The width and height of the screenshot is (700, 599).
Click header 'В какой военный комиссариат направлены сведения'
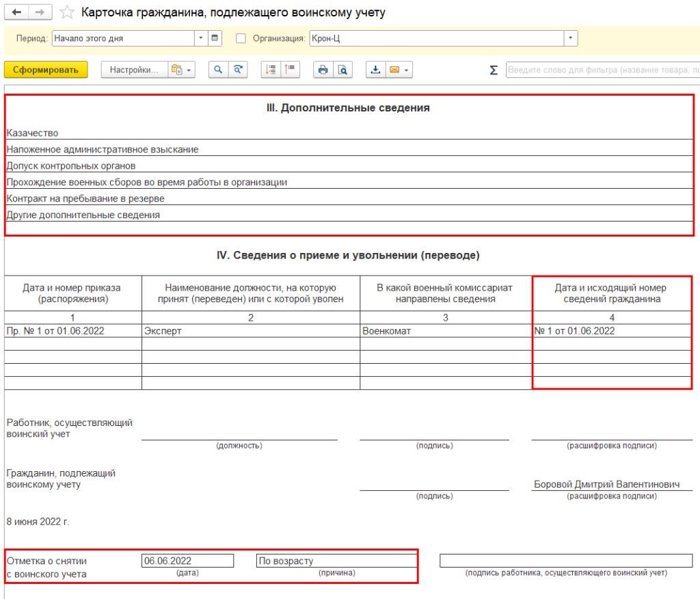[446, 293]
